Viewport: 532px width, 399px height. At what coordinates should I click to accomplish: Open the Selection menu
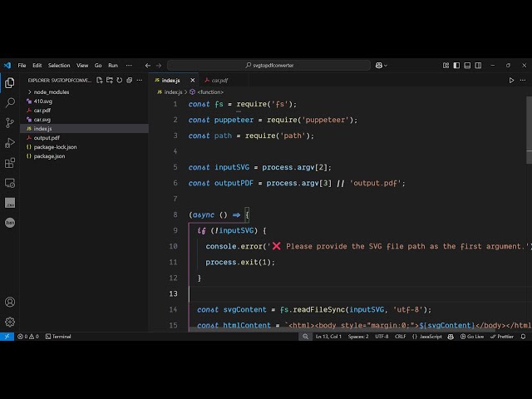pos(59,66)
